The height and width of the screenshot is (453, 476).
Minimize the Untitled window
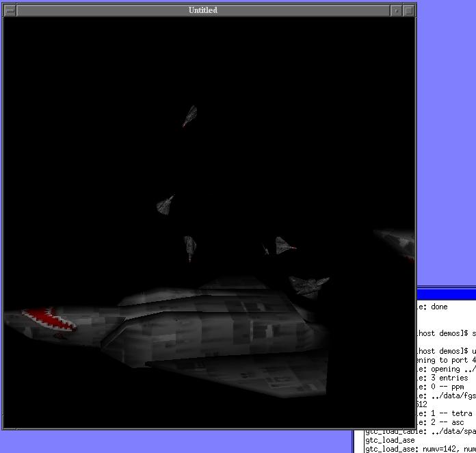tap(397, 10)
